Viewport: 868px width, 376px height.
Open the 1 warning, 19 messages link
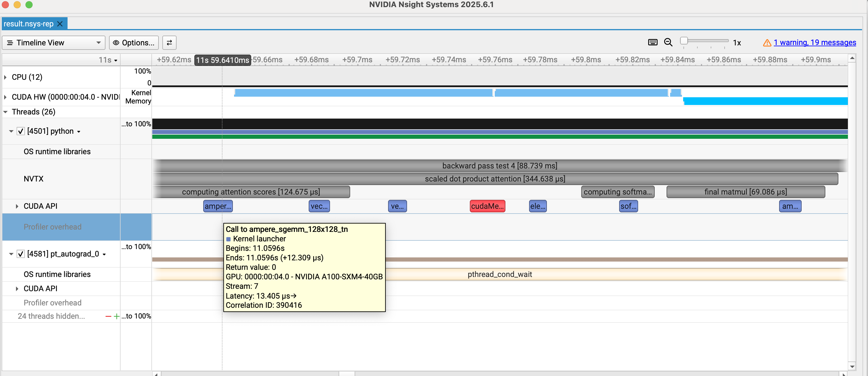point(814,42)
